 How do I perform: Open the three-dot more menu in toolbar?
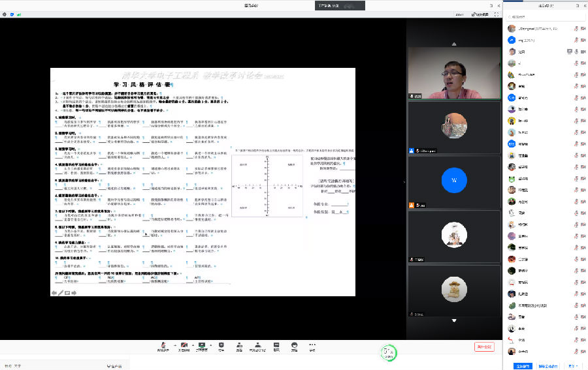coord(312,346)
